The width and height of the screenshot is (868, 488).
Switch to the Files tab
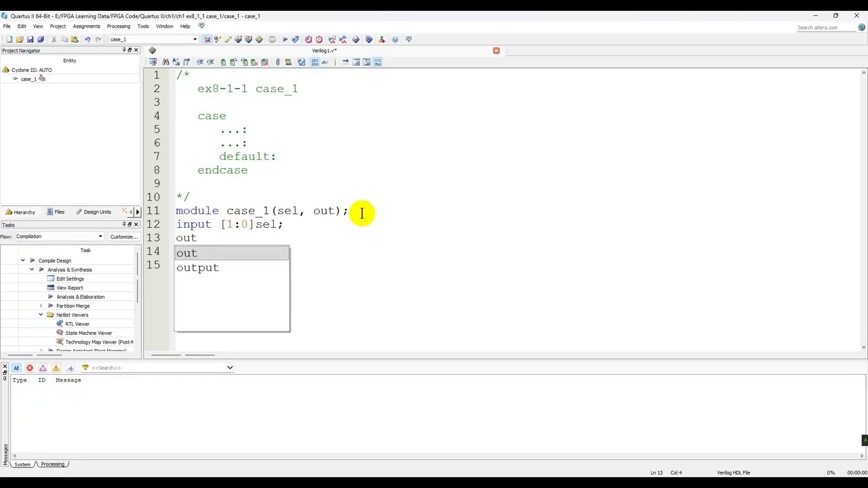coord(56,212)
